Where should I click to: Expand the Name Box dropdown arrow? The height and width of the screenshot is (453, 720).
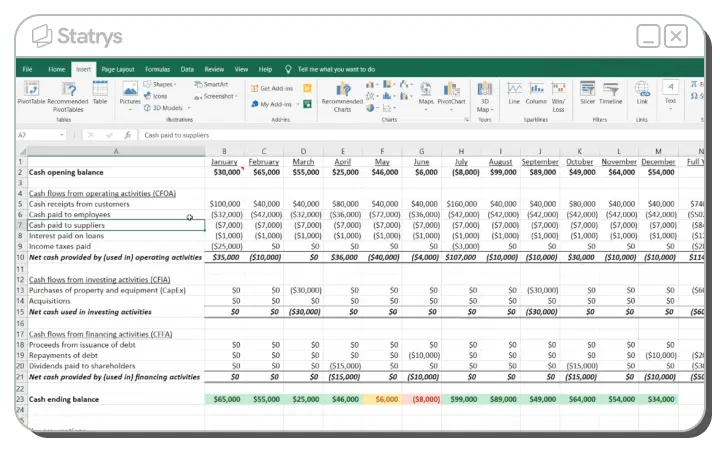click(x=62, y=135)
